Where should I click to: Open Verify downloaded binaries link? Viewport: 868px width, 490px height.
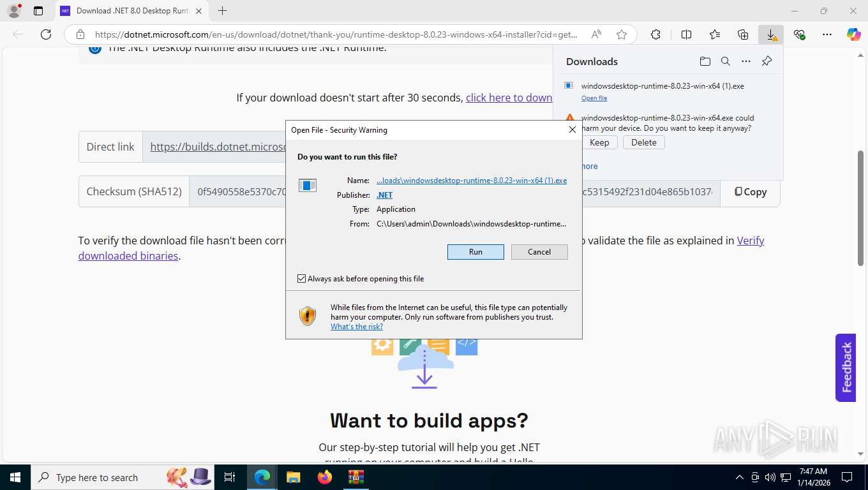coord(421,248)
